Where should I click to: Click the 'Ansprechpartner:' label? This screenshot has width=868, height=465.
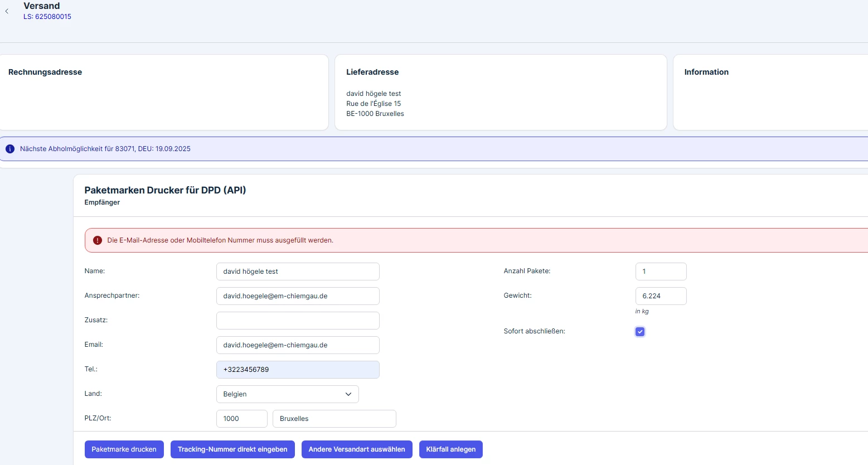[112, 296]
